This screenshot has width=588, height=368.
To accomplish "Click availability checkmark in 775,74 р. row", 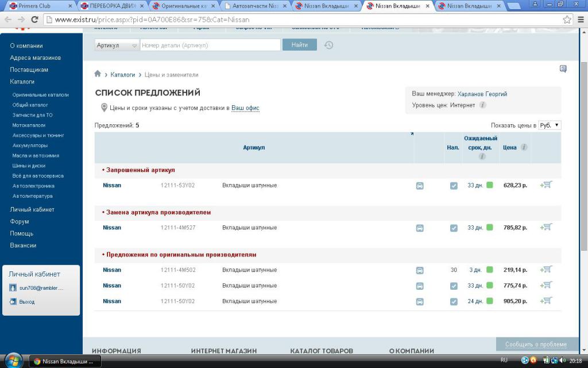I will (x=454, y=286).
